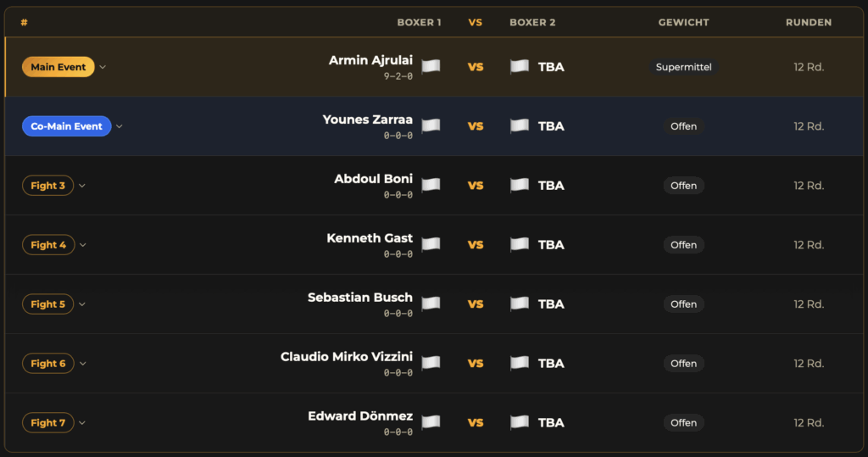The width and height of the screenshot is (868, 457).
Task: Expand the Main Event chevron
Action: point(103,67)
